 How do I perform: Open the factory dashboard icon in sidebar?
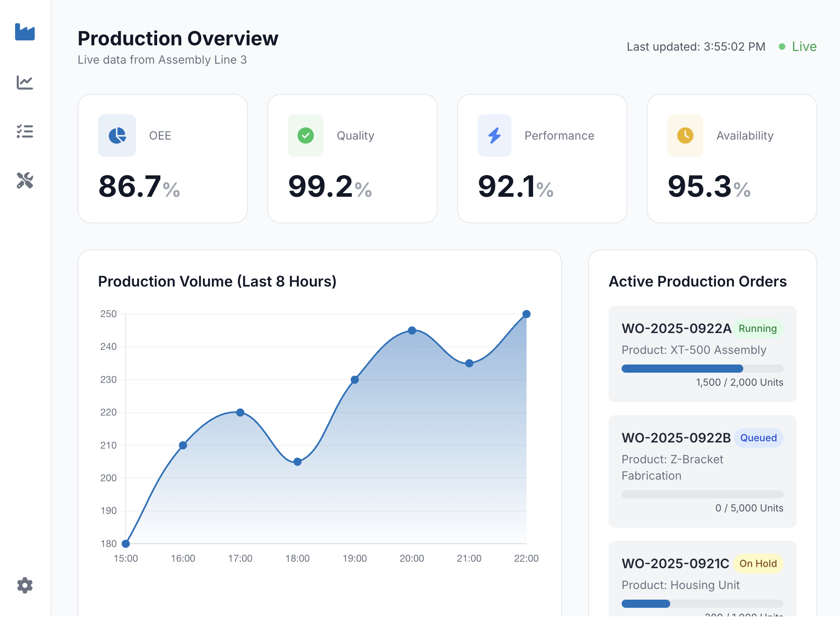point(25,32)
